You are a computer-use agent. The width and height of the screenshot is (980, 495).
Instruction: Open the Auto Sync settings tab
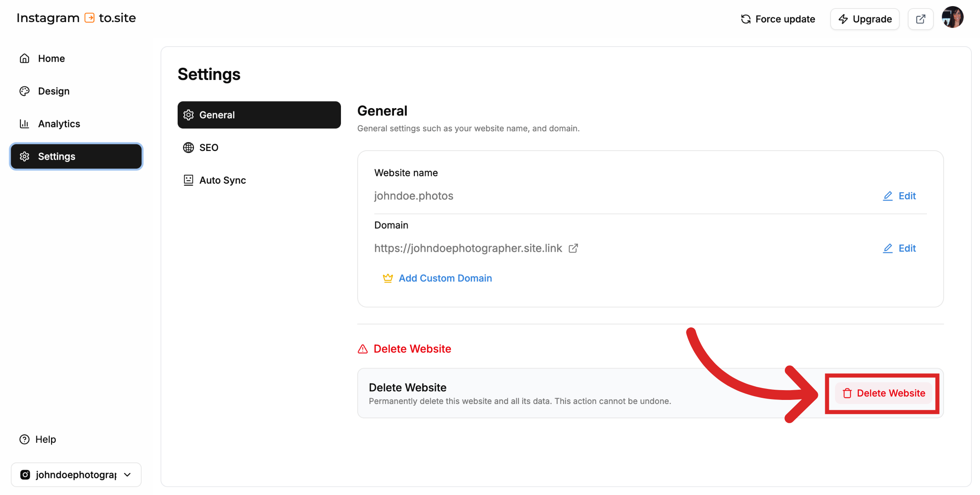click(223, 180)
